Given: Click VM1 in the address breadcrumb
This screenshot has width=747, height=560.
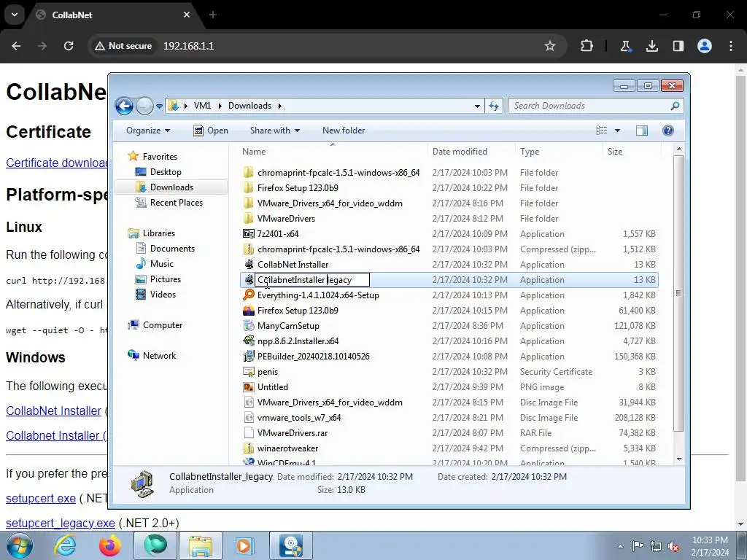Looking at the screenshot, I should pos(203,106).
